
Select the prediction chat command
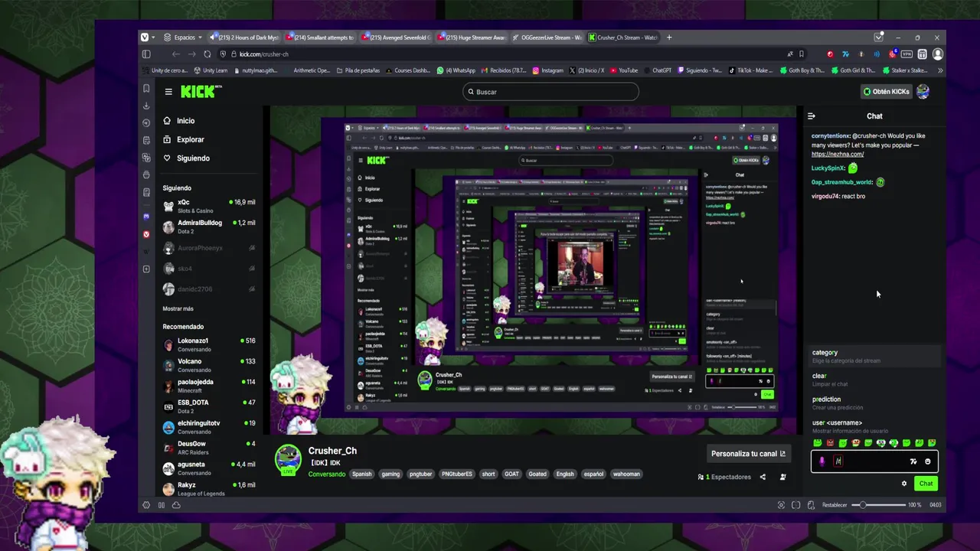[x=874, y=403]
